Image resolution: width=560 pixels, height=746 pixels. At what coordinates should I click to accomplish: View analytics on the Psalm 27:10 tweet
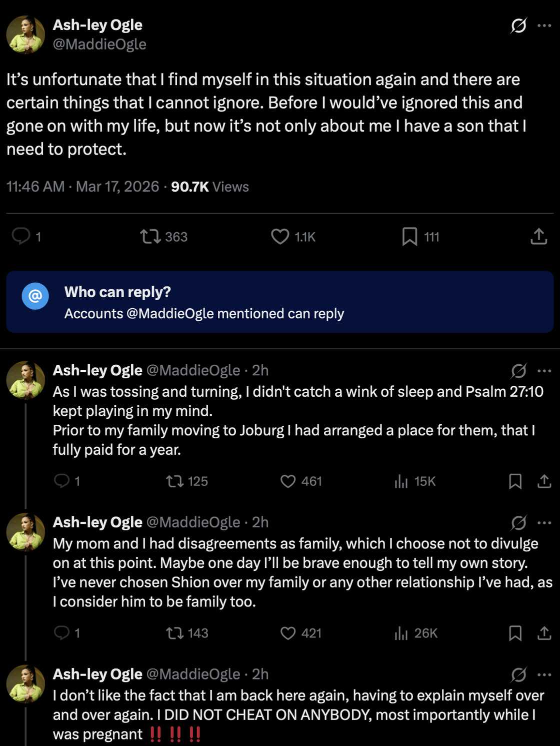pos(399,481)
